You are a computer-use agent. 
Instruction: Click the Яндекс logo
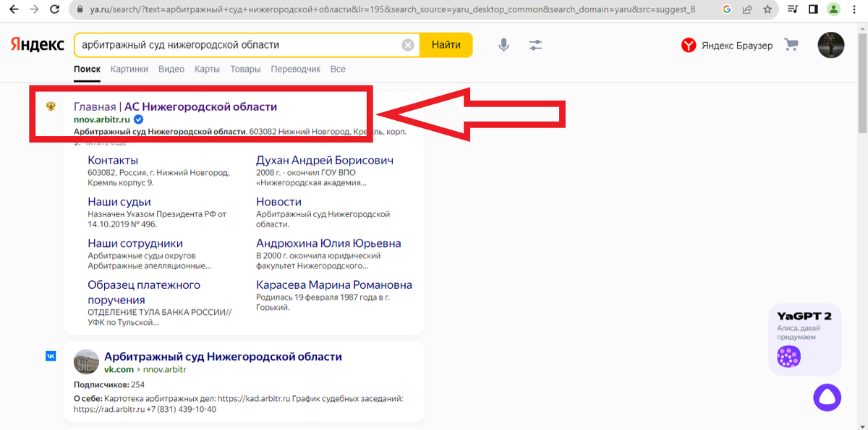(37, 45)
